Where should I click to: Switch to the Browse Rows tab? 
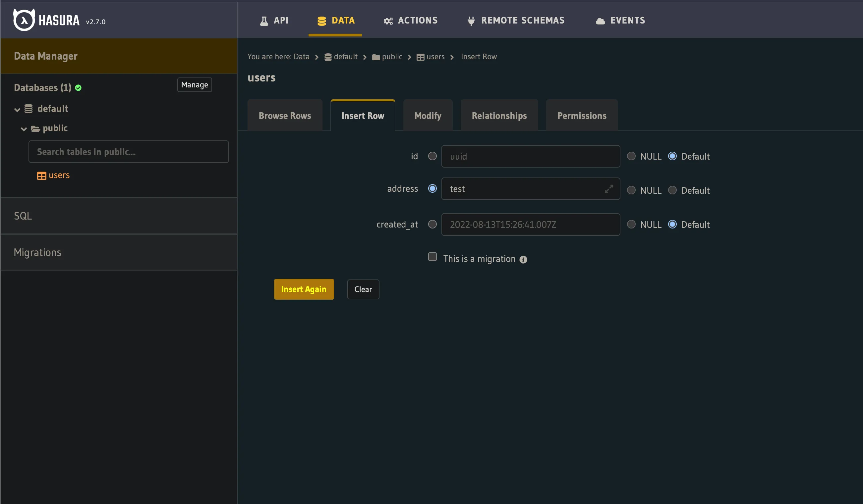[285, 116]
